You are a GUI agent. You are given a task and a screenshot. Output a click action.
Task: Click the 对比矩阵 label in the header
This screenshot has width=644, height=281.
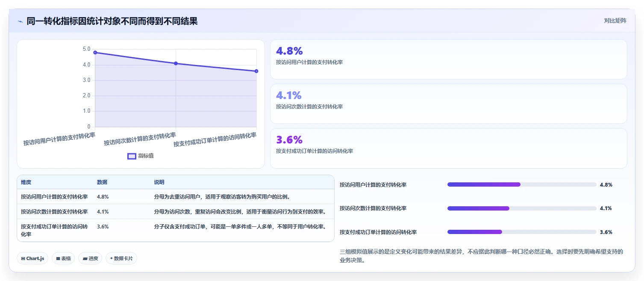(615, 20)
